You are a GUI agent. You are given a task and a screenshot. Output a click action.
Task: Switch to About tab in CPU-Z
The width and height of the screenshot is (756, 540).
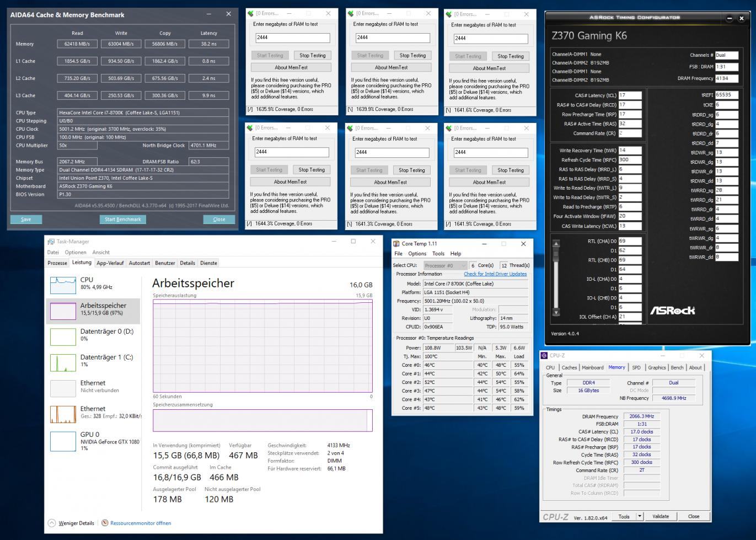[x=695, y=367]
